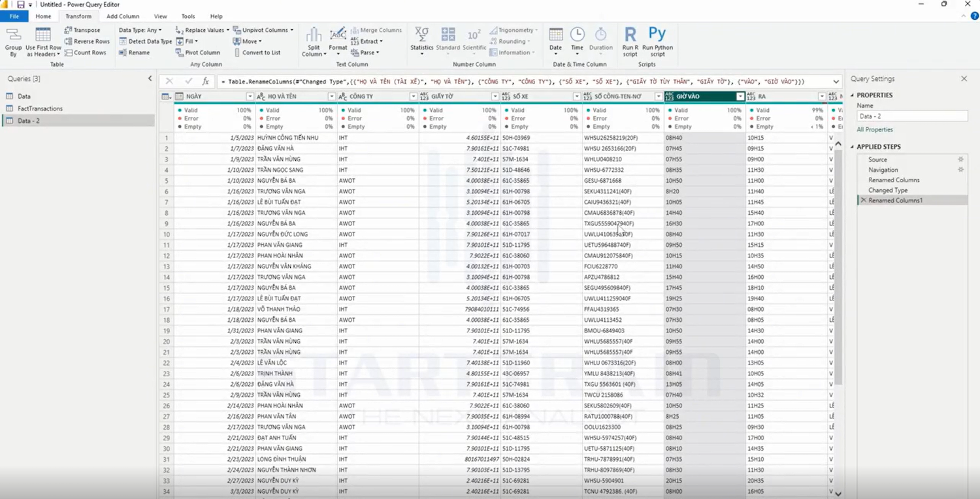Open filter dropdown for GIỜ VÀO column

tap(740, 97)
